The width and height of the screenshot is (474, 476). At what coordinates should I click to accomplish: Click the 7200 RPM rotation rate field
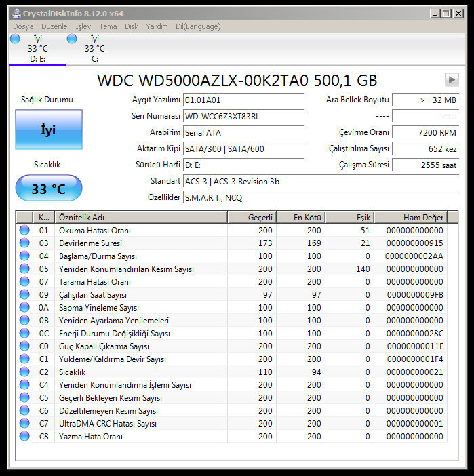[426, 133]
